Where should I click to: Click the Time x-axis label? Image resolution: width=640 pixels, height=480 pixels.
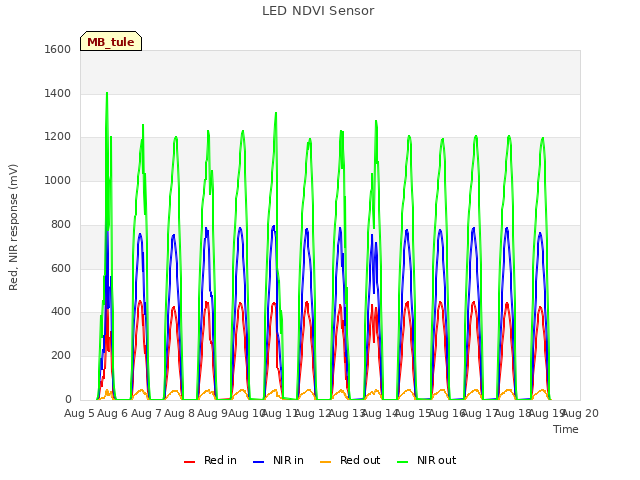click(566, 429)
